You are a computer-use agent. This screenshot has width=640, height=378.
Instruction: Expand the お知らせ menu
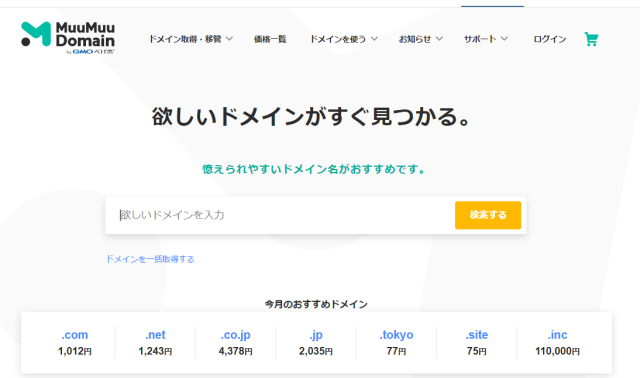coord(420,39)
